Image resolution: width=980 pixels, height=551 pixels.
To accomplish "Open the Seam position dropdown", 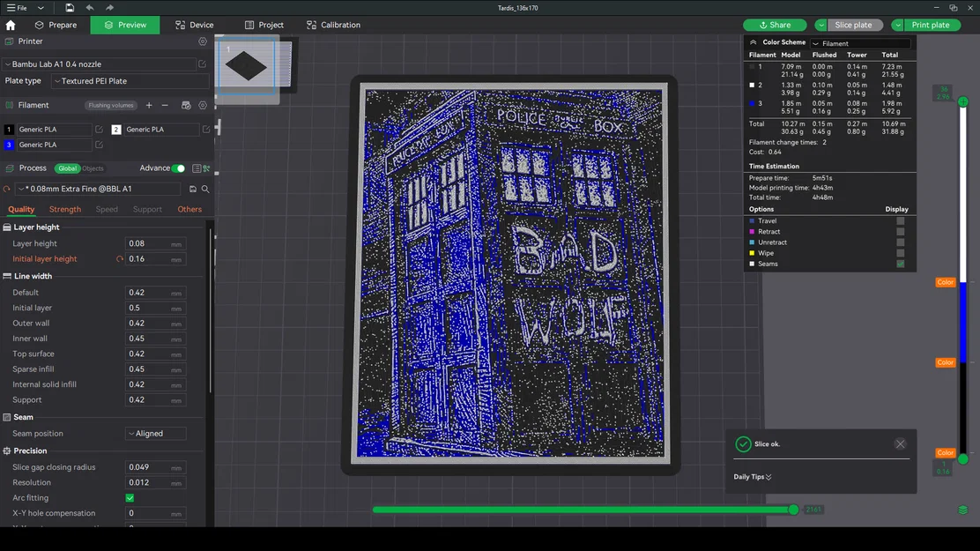I will [x=155, y=434].
